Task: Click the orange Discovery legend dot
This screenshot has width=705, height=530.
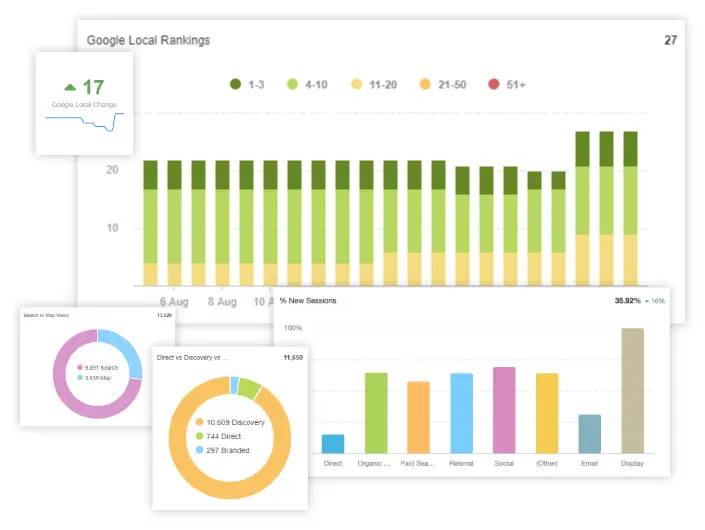Action: [200, 422]
